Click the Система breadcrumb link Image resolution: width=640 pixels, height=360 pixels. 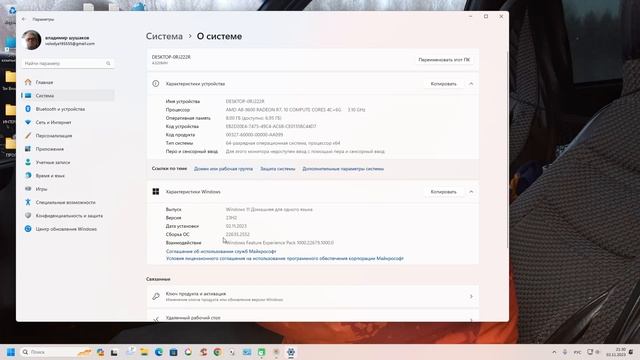[x=164, y=36]
